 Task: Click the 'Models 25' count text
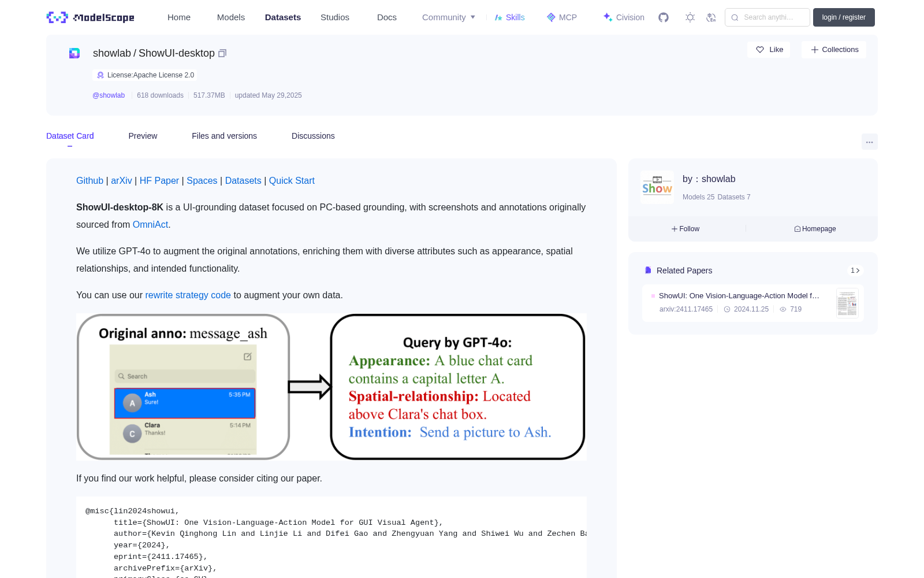point(698,197)
